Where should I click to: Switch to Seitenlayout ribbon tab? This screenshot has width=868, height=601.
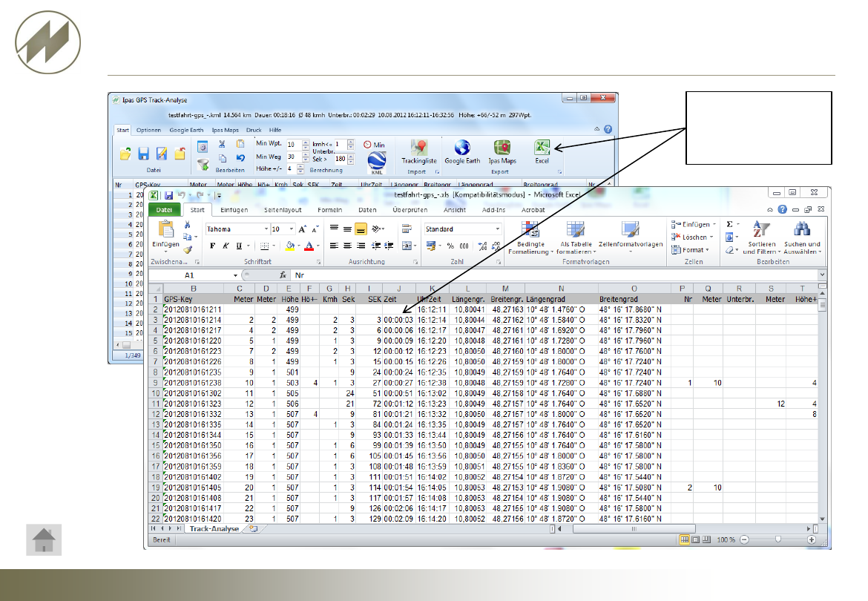283,210
